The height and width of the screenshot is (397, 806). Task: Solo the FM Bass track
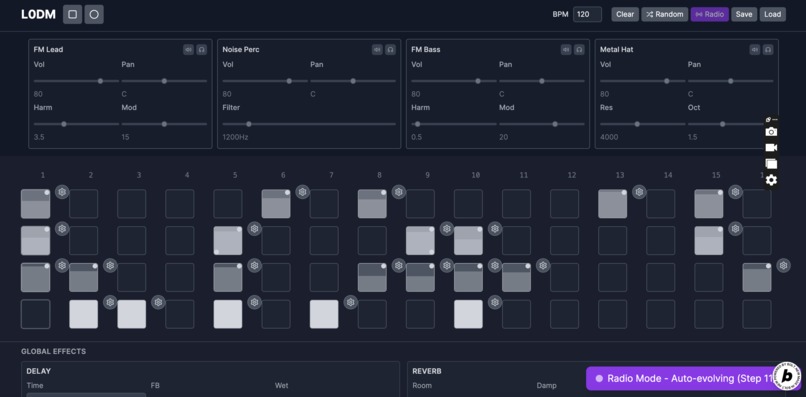[579, 50]
